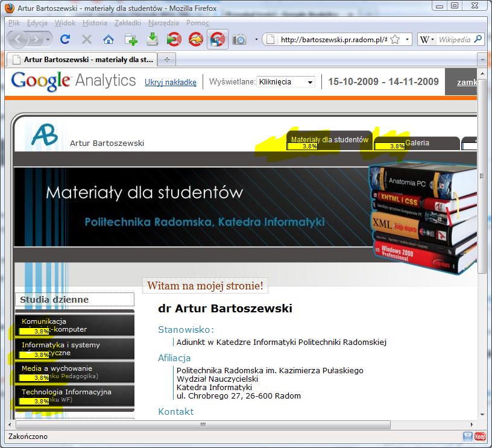Image resolution: width=492 pixels, height=448 pixels.
Task: Open the list all tabs dropdown
Action: [482, 59]
